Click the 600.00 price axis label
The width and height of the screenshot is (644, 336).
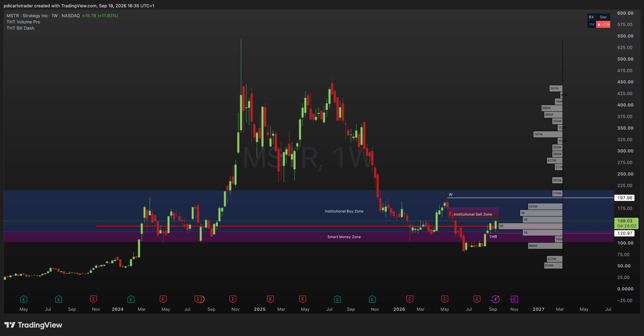625,13
